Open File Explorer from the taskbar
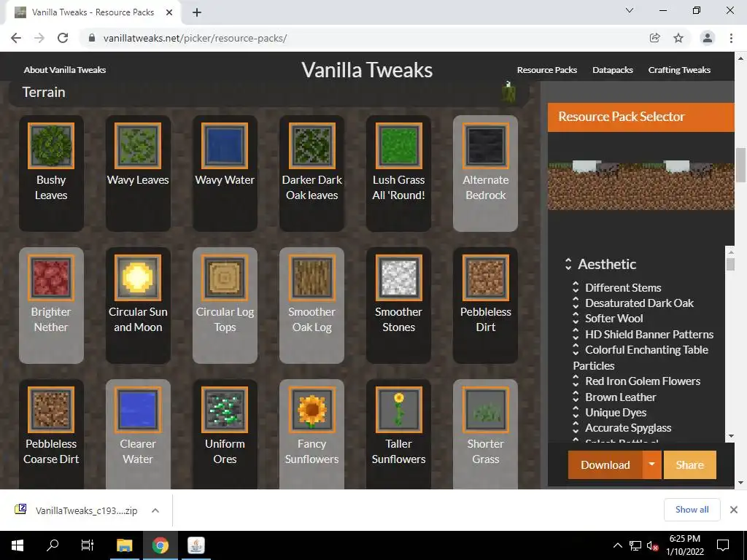The height and width of the screenshot is (560, 747). pos(124,545)
